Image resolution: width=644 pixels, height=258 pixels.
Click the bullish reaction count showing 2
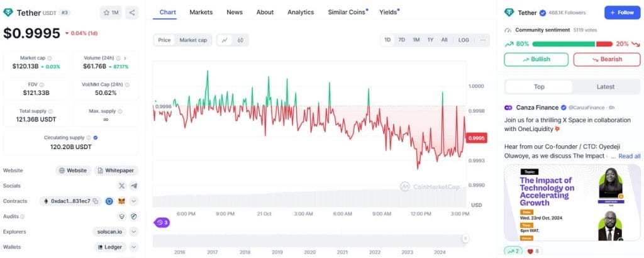coord(513,251)
